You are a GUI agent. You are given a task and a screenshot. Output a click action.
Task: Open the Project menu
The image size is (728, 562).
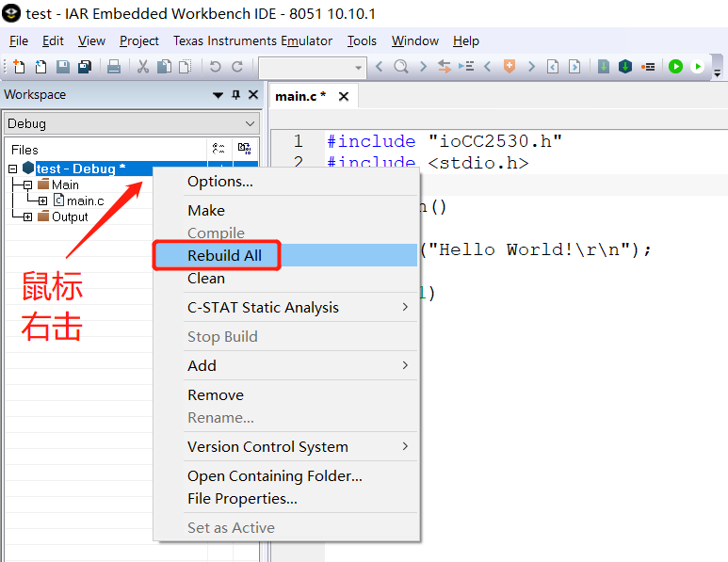tap(139, 40)
